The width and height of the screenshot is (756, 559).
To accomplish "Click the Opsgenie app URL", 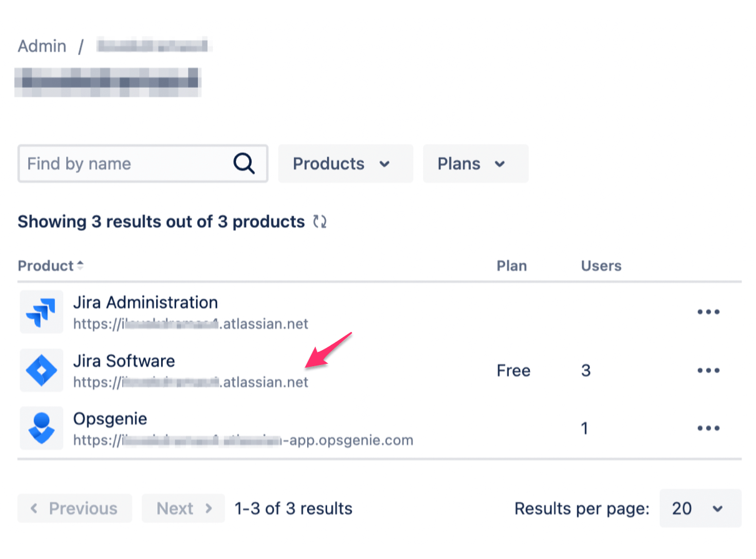I will [243, 440].
